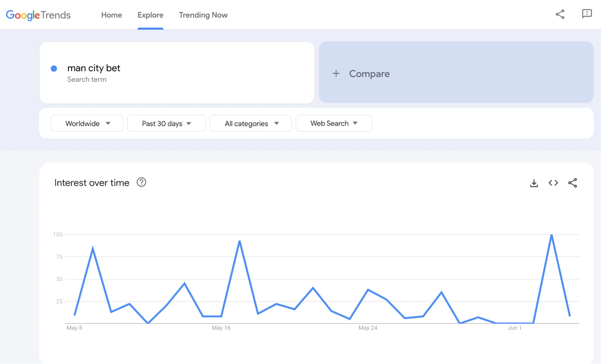Image resolution: width=601 pixels, height=364 pixels.
Task: Open the Web Search type dropdown
Action: click(x=334, y=123)
